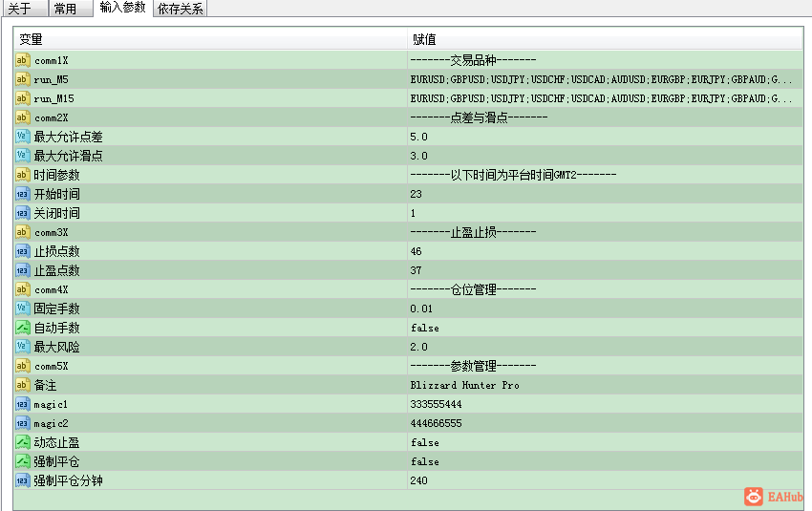Edit the magic2 value 444666555
The image size is (812, 511).
coord(436,423)
